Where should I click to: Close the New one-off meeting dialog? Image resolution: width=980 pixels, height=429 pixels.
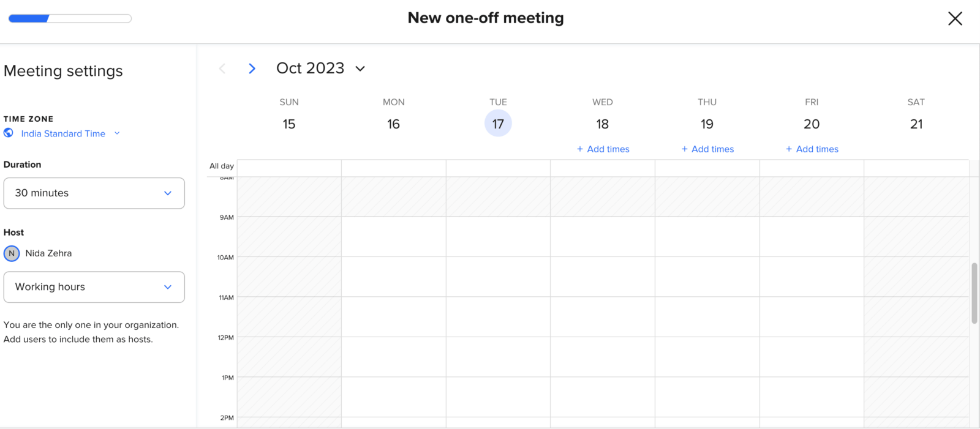tap(955, 18)
